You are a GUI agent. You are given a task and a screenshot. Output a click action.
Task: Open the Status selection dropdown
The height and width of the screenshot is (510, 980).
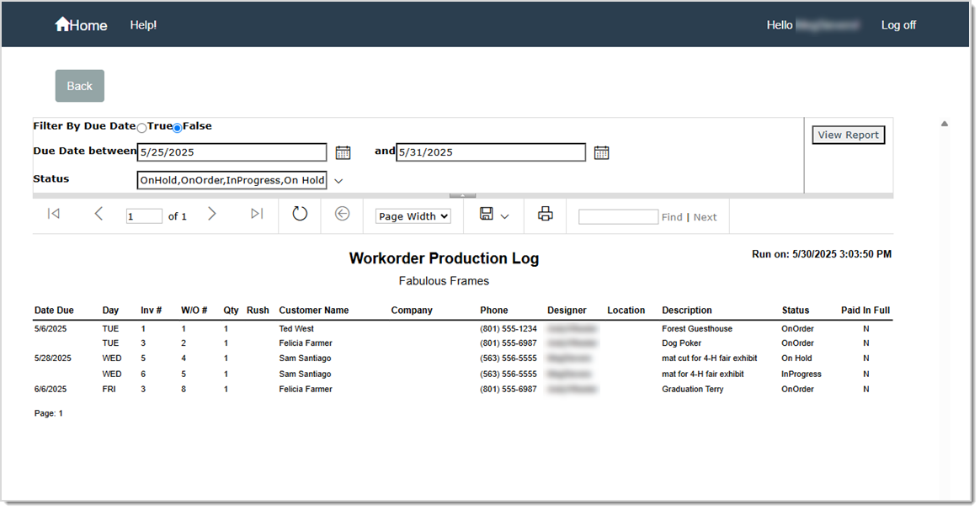338,179
